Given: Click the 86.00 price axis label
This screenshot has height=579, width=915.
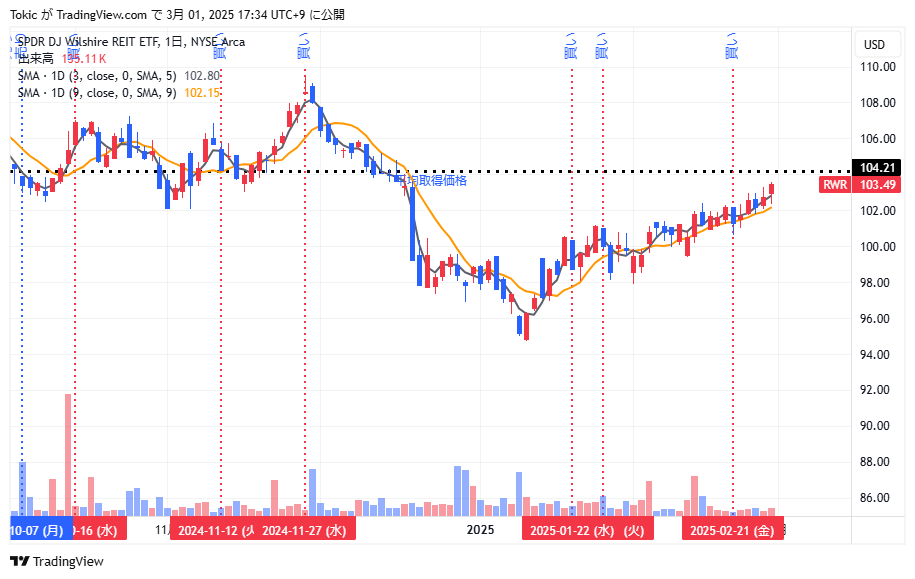Looking at the screenshot, I should pyautogui.click(x=874, y=498).
